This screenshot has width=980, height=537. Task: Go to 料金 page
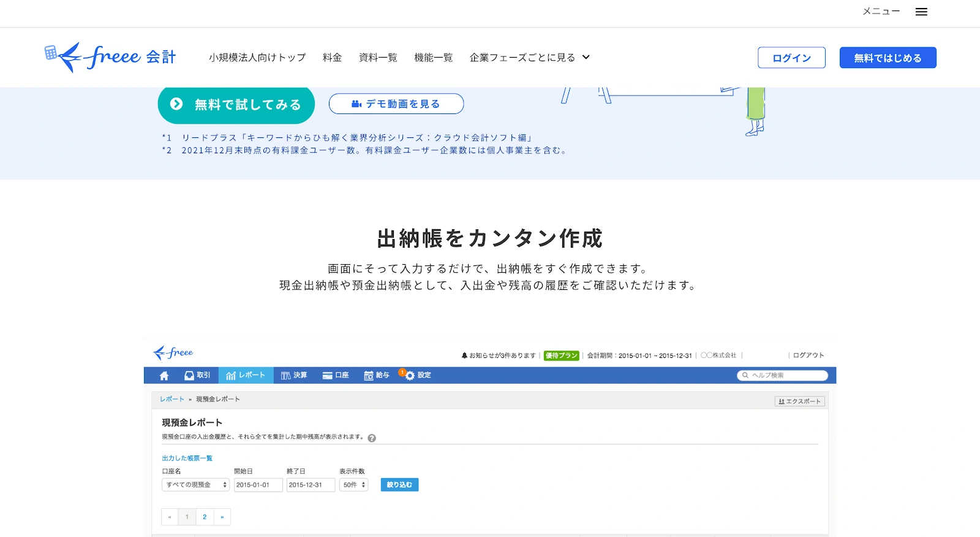332,58
